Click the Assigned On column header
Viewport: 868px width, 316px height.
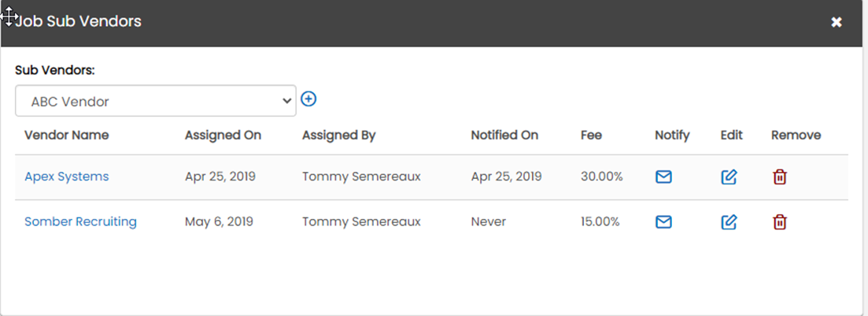coord(223,136)
